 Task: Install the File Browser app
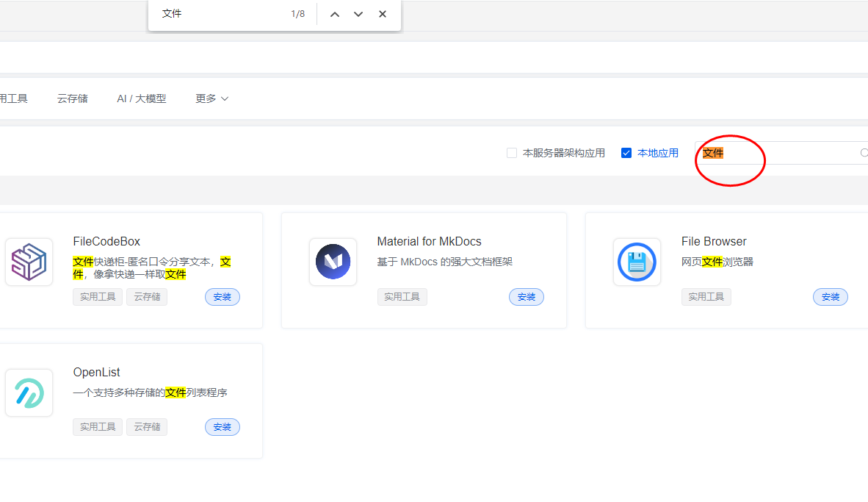click(x=831, y=297)
